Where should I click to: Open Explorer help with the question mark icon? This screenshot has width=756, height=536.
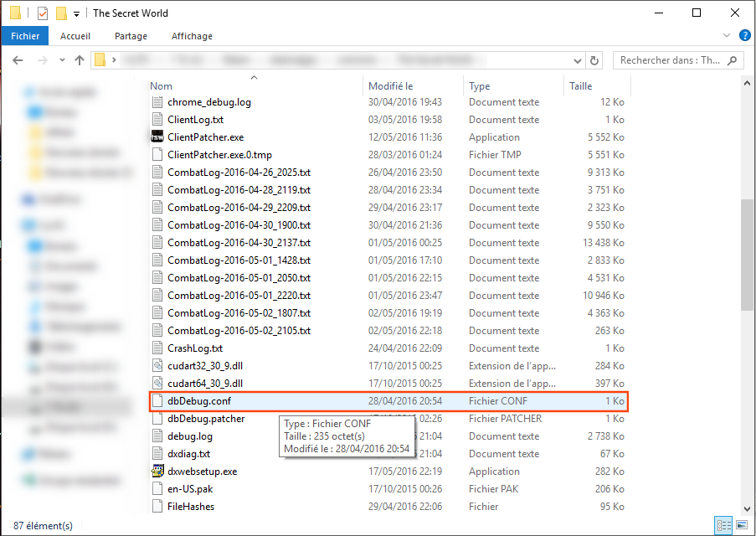(x=745, y=35)
